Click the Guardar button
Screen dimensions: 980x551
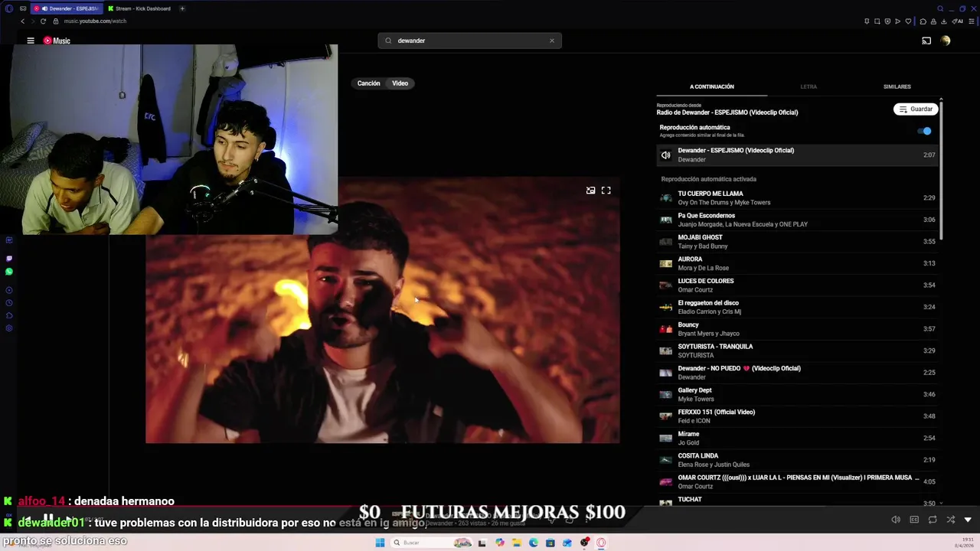tap(916, 109)
